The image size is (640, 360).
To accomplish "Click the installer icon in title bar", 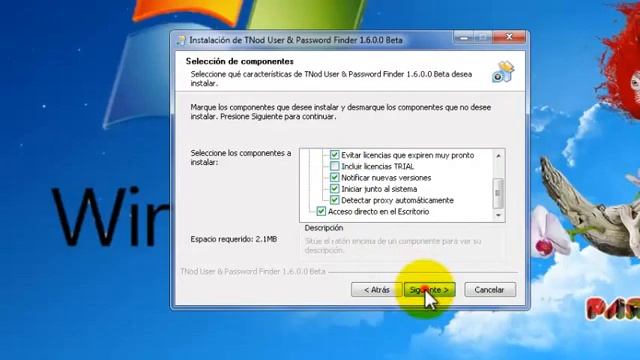I will point(181,40).
